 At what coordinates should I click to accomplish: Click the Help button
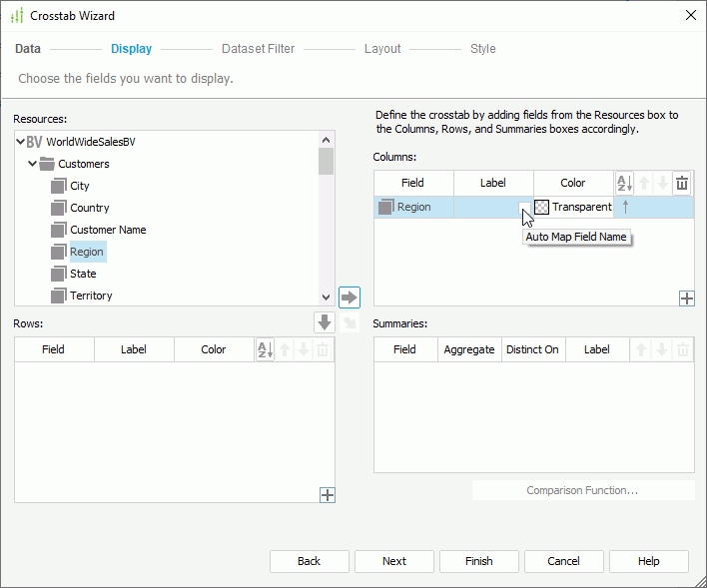648,561
